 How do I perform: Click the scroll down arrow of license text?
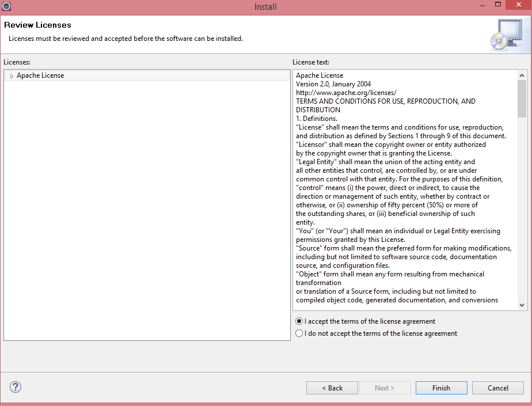point(522,305)
